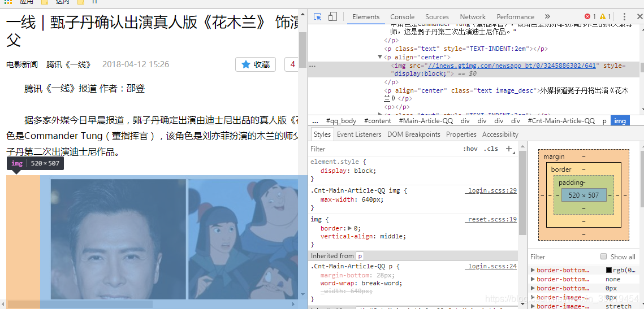Viewport: 644px width, 309px height.
Task: Select the p class text image_desc node
Action: [506, 94]
